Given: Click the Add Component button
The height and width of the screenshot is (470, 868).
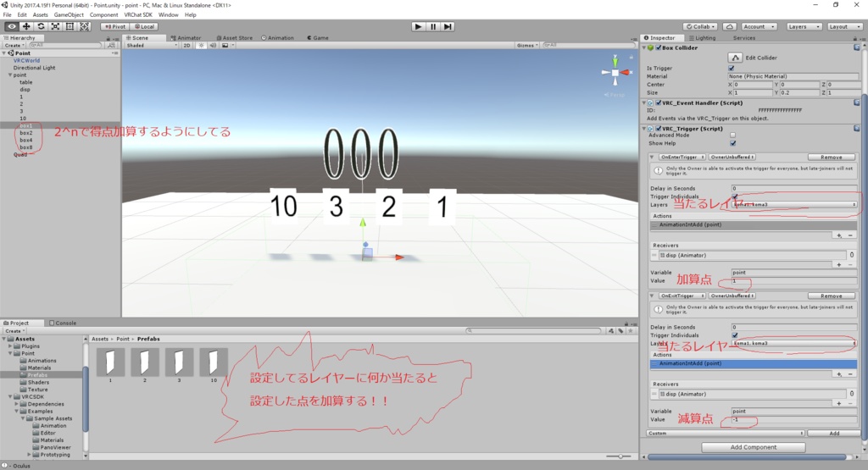Looking at the screenshot, I should coord(754,447).
